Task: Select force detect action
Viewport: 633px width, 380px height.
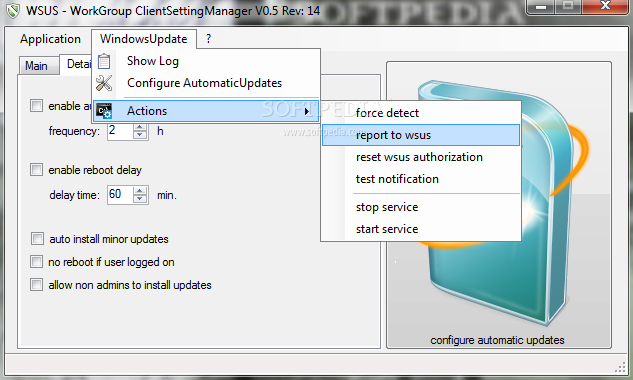Action: point(421,113)
